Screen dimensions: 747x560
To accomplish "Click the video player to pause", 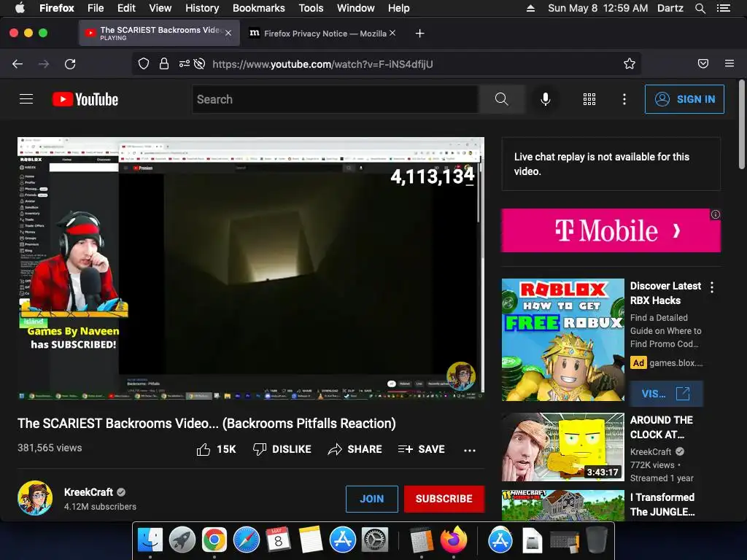I will click(251, 268).
